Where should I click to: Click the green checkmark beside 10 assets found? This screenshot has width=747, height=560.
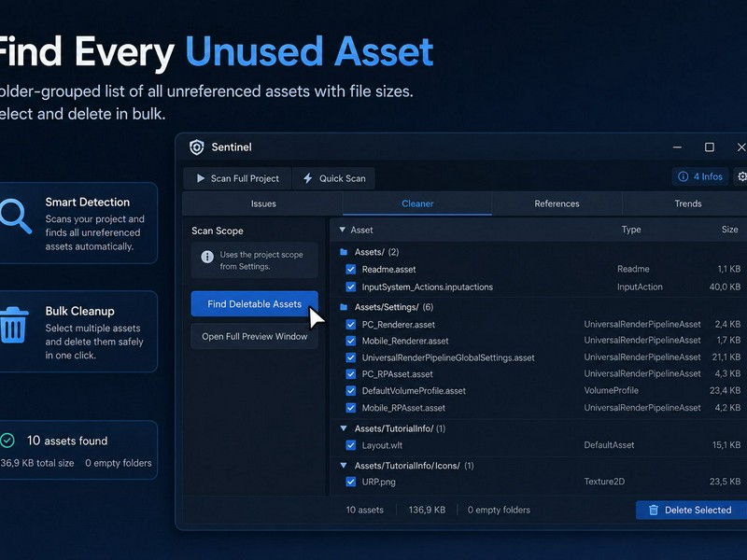(7, 441)
